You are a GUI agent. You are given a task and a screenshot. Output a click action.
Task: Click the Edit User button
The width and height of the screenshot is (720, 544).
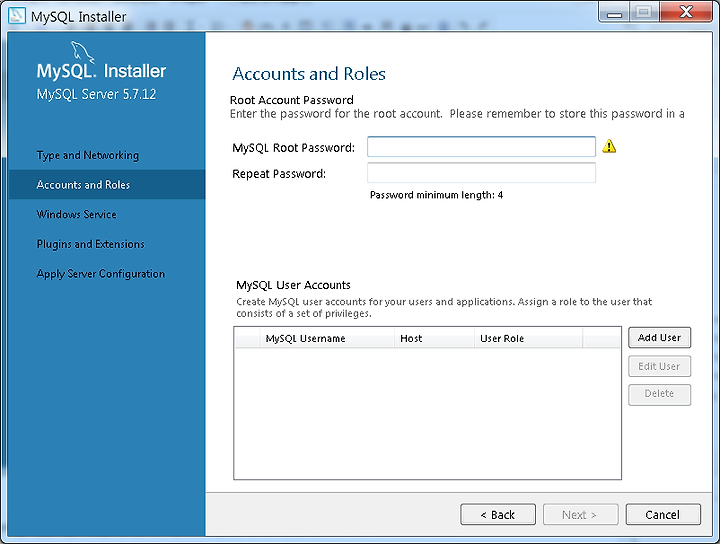[659, 366]
